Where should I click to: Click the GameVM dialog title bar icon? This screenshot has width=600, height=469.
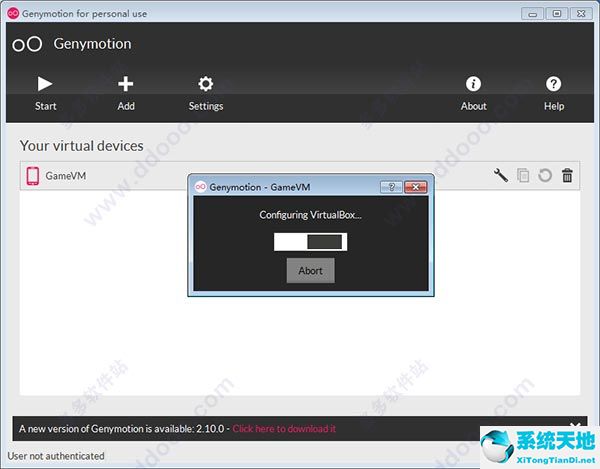coord(201,187)
